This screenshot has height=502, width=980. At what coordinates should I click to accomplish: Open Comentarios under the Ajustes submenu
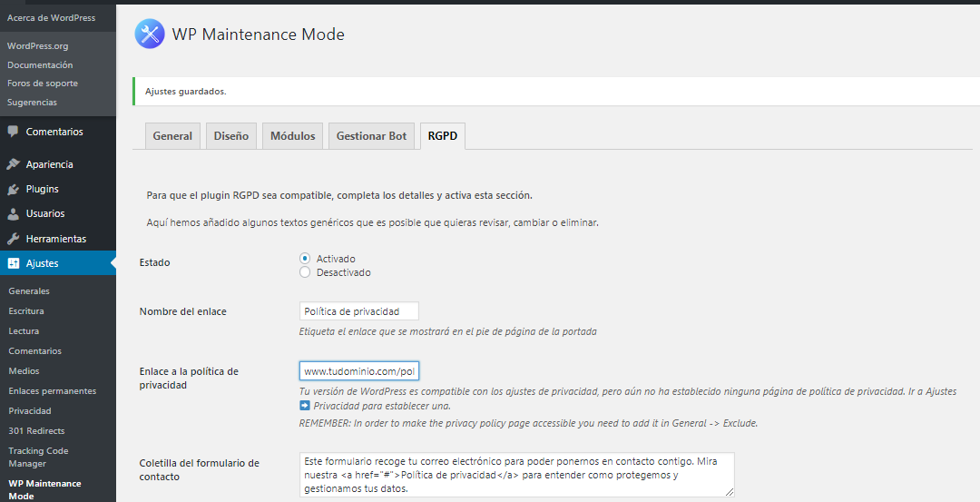pyautogui.click(x=35, y=350)
